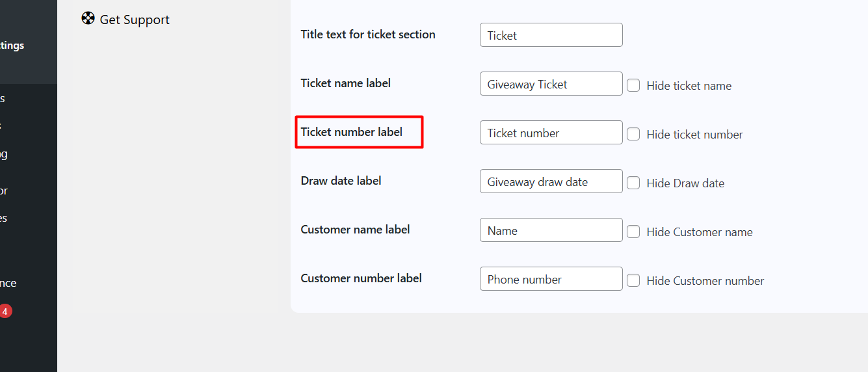Open the partially visible Settings sidebar menu
868x372 pixels.
tap(13, 46)
